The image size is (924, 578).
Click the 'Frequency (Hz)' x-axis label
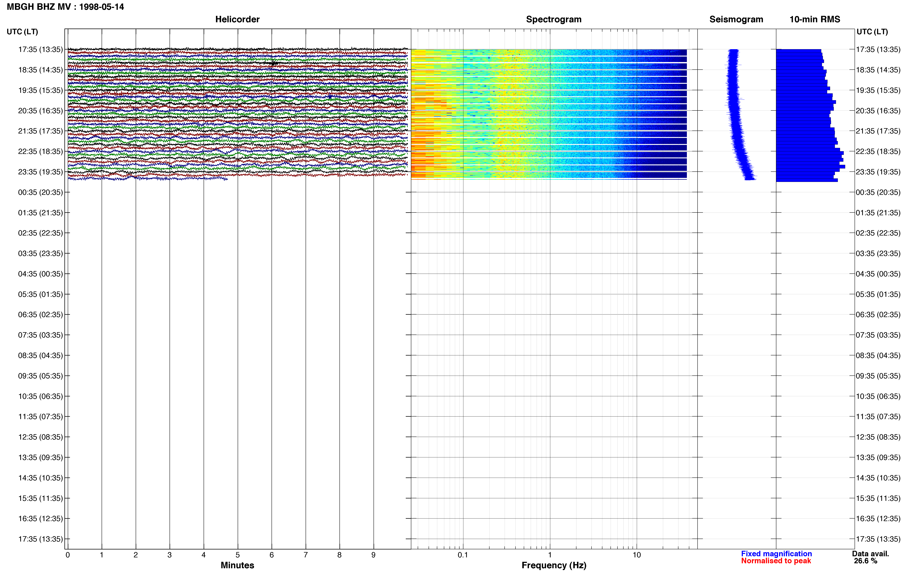pyautogui.click(x=554, y=565)
